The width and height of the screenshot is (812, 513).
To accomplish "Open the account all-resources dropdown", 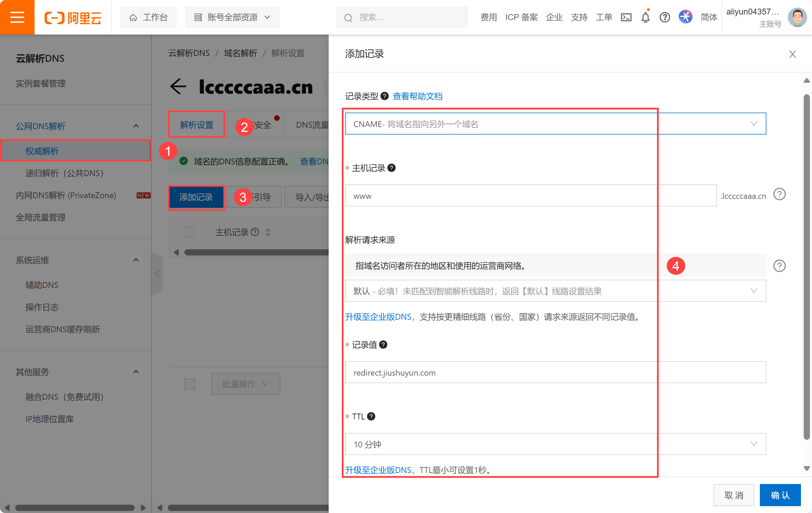I will click(x=232, y=17).
